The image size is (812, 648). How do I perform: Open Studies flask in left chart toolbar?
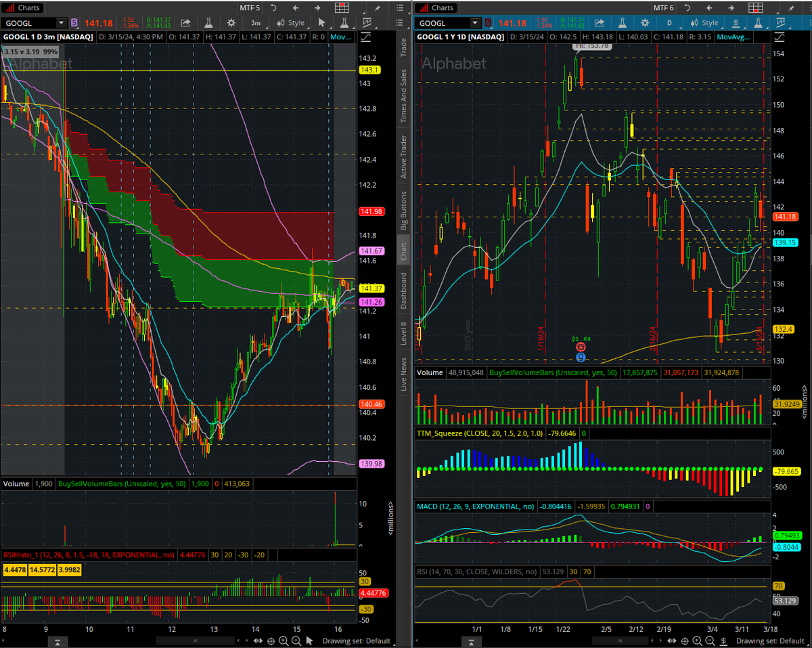[x=208, y=23]
